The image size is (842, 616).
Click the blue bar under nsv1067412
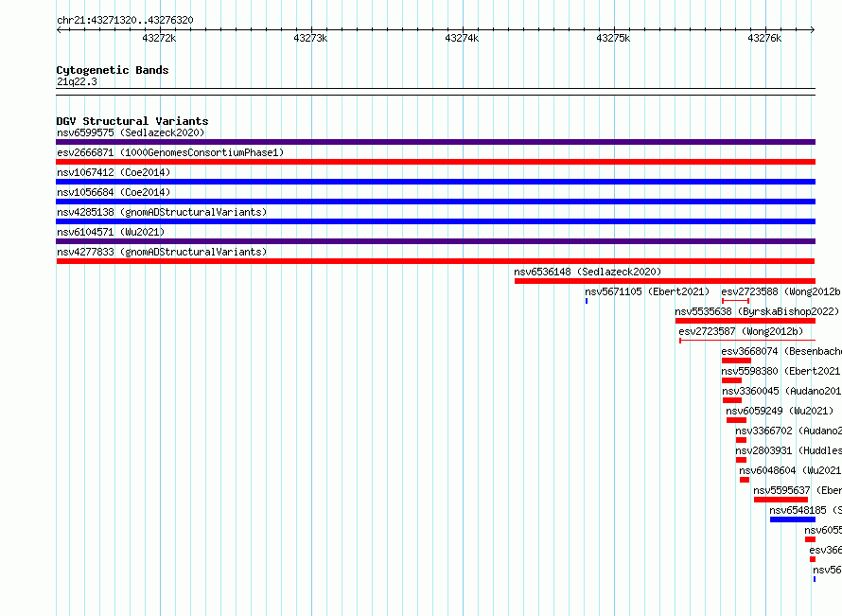tap(435, 182)
